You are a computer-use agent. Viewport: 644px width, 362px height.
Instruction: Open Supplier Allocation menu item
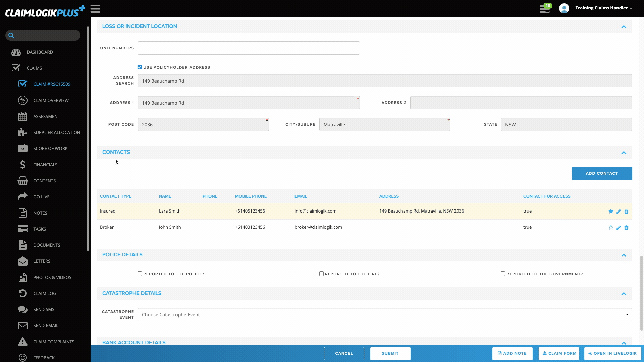(x=57, y=132)
